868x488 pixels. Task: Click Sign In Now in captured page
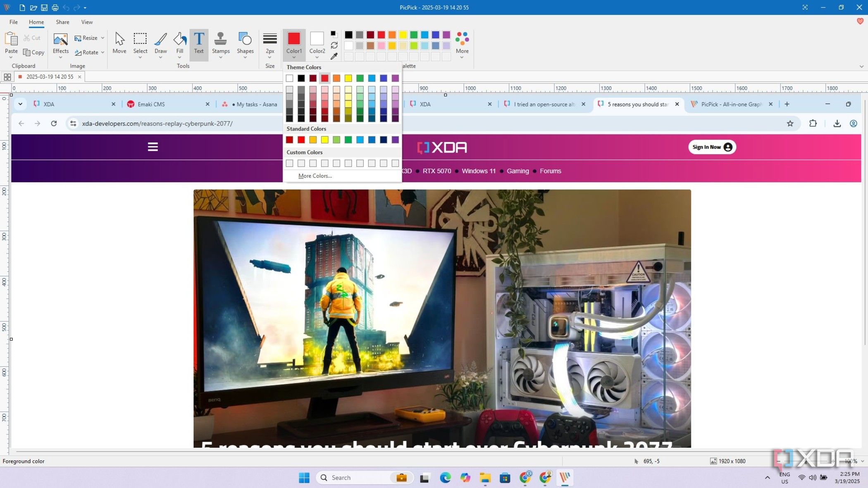click(x=712, y=147)
